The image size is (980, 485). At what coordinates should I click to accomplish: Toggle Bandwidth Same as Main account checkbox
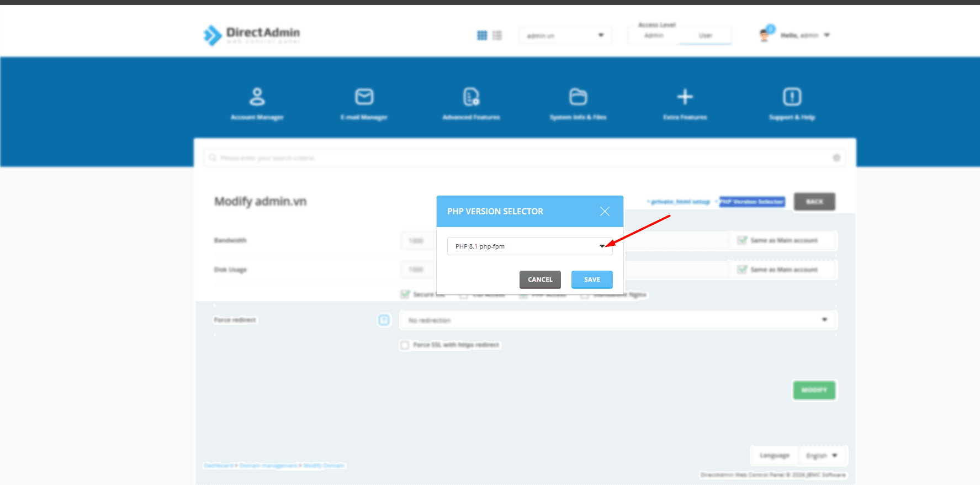tap(743, 240)
